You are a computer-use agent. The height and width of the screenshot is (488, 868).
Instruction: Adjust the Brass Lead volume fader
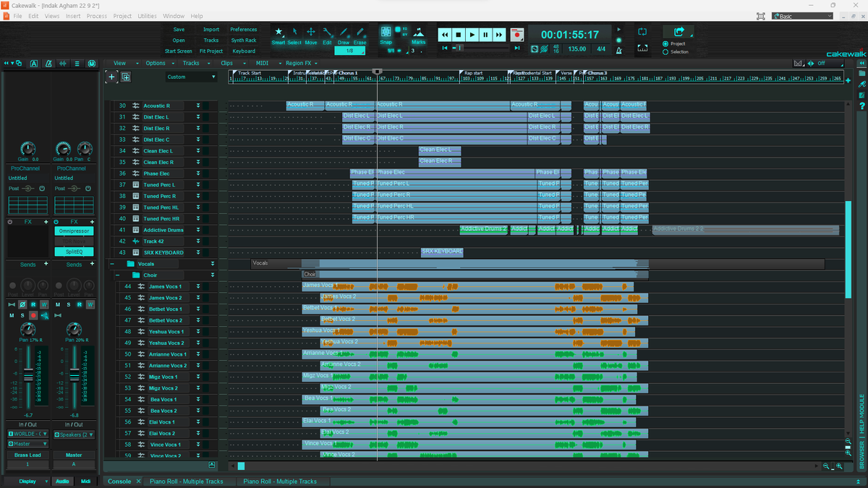(x=29, y=376)
